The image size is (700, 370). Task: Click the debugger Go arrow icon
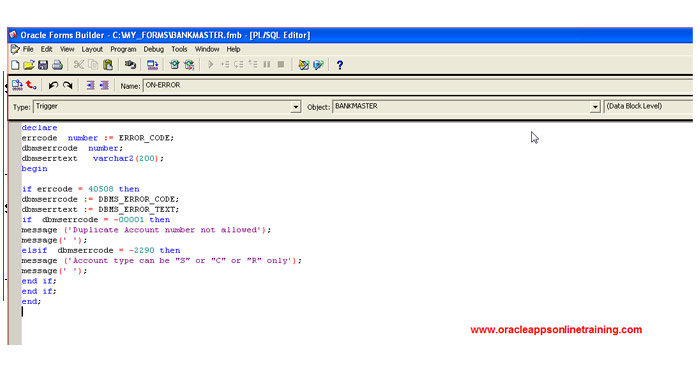pos(210,65)
